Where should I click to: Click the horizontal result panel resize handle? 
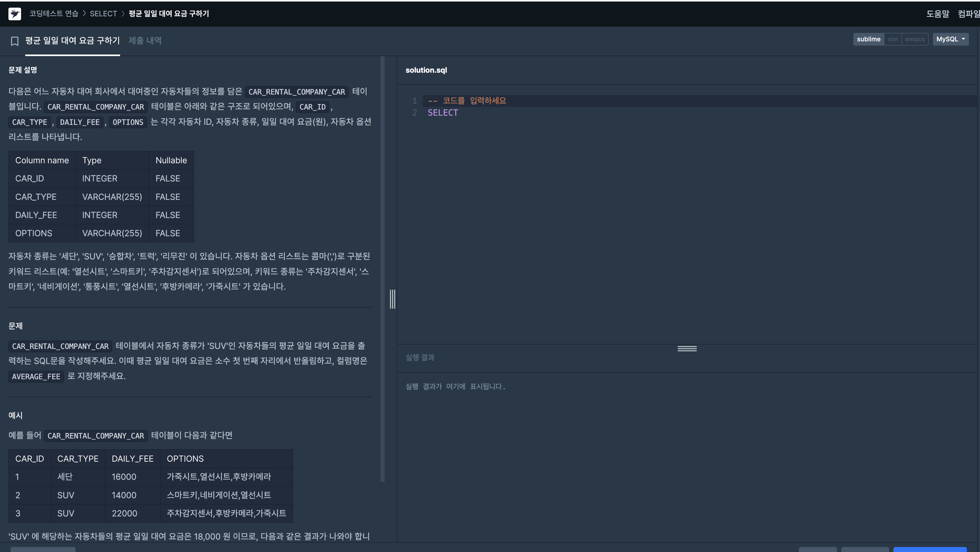point(687,348)
